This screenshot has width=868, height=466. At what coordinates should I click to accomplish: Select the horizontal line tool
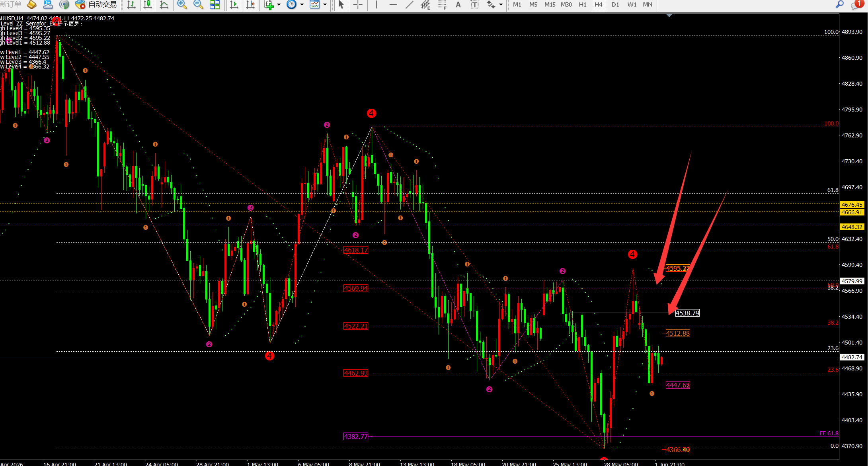[393, 5]
